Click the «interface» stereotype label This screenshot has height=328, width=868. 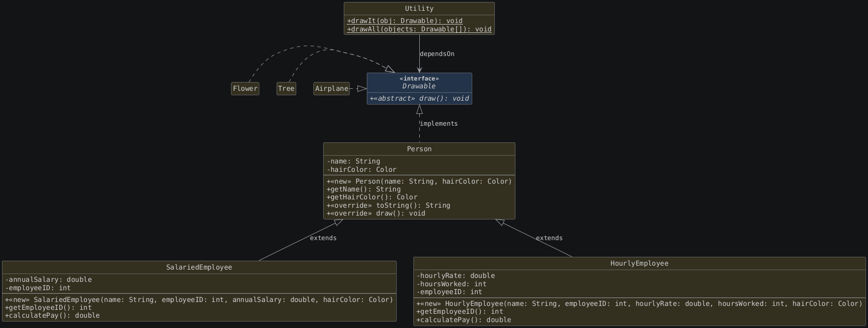coord(419,79)
